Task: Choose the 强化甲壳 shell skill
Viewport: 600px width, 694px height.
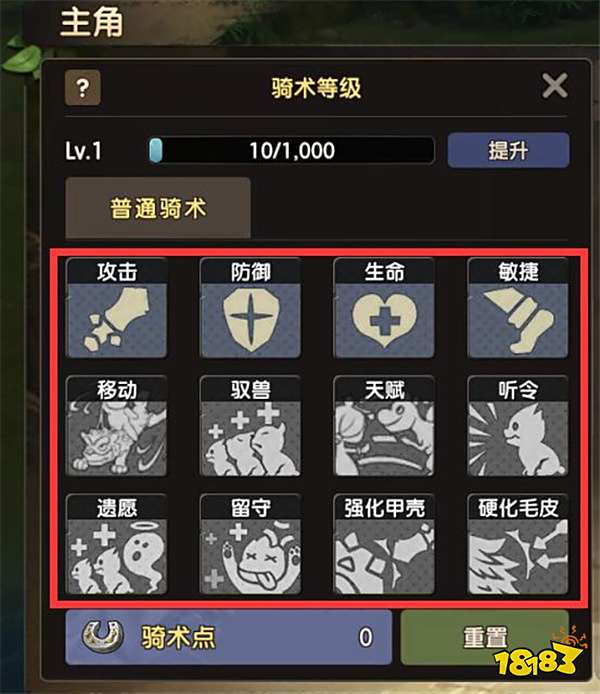Action: click(x=384, y=544)
